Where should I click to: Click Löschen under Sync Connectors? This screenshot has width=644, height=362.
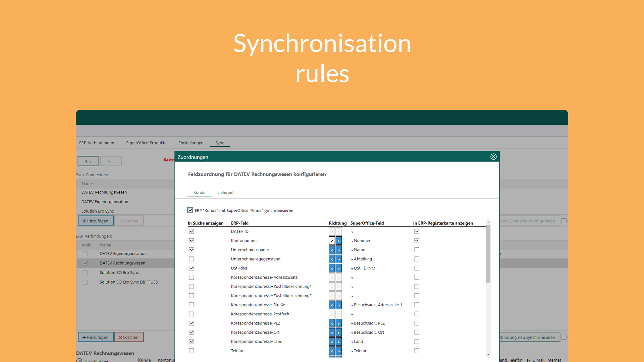point(129,221)
